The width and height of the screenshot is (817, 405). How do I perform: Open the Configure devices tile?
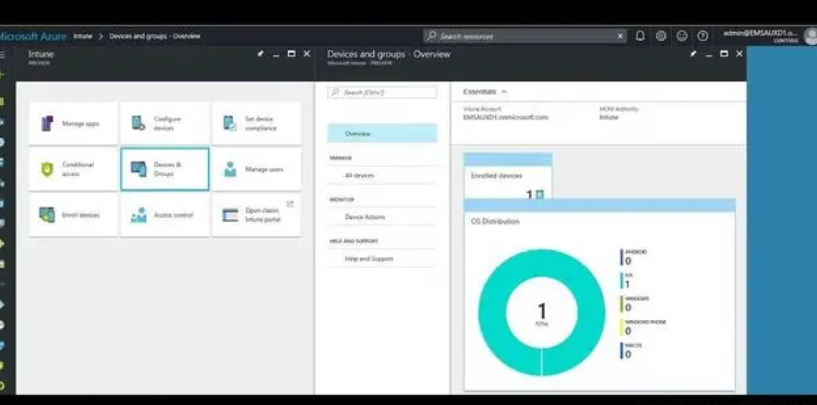[165, 124]
